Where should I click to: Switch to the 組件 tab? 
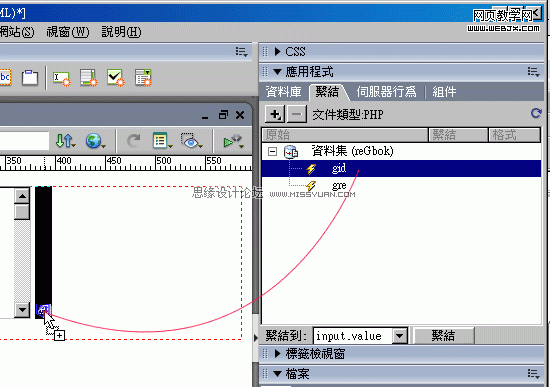pyautogui.click(x=444, y=92)
